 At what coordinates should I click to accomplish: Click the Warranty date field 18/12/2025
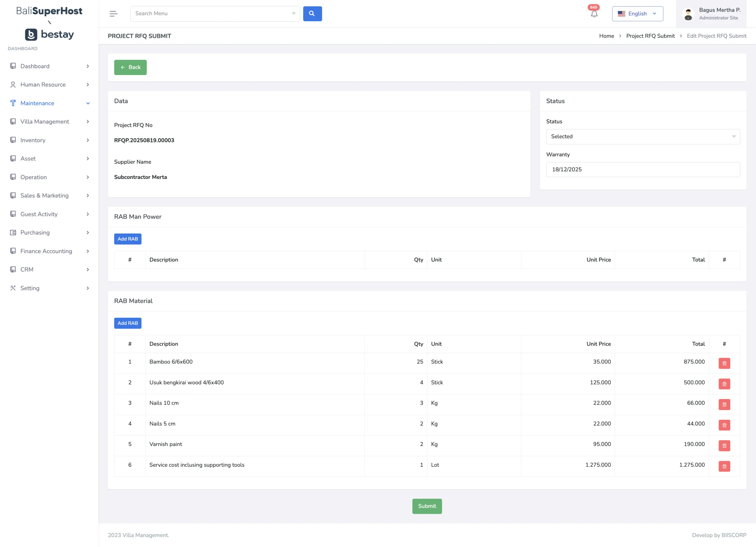[x=643, y=169]
